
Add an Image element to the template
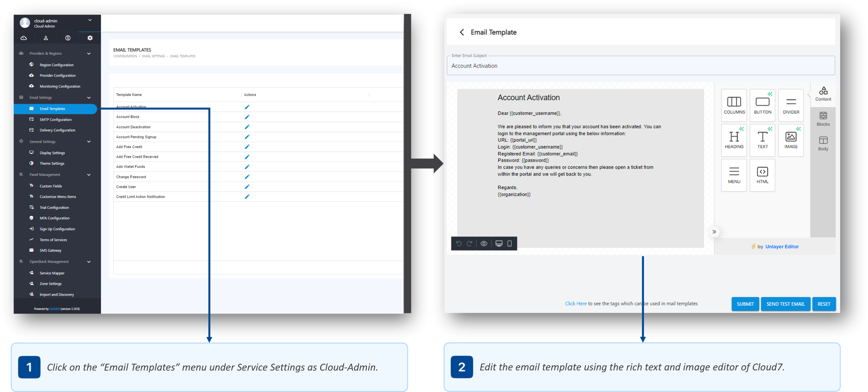[x=791, y=140]
